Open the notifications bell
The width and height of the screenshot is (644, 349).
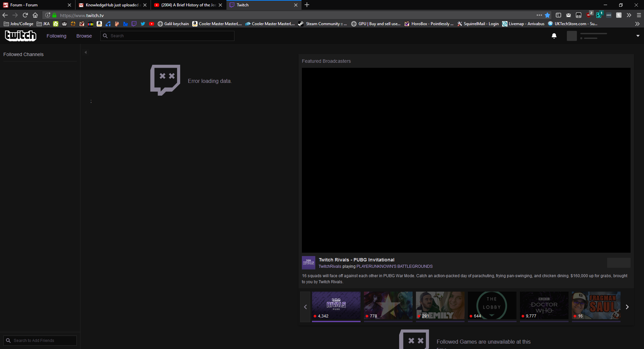pyautogui.click(x=554, y=36)
